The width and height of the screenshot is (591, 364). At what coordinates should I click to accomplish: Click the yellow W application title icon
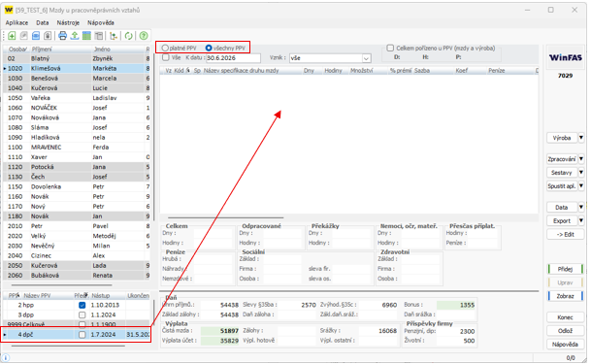(9, 10)
